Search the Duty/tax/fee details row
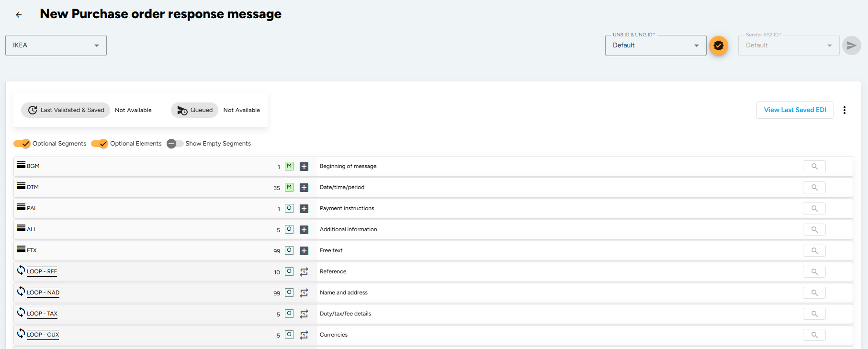868x349 pixels. (x=814, y=314)
